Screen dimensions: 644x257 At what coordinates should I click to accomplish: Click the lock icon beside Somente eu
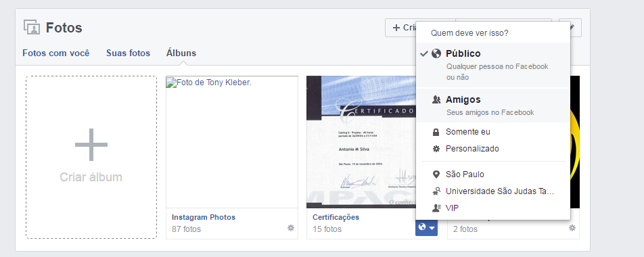click(436, 132)
